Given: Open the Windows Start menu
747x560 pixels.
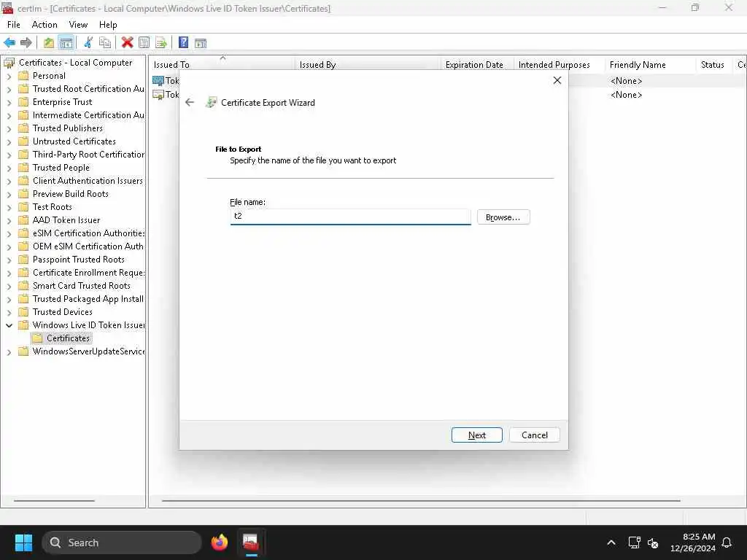Looking at the screenshot, I should [x=23, y=542].
